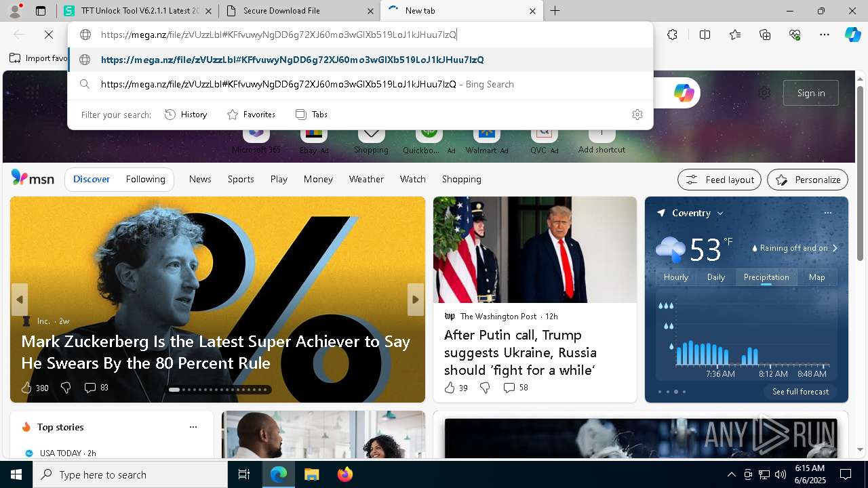Close the TFT Unlock Tool tab
868x488 pixels.
(x=208, y=11)
